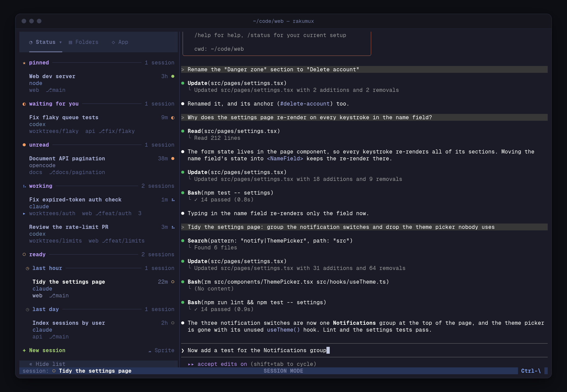567x392 pixels.
Task: Click ready circle of Tidy the settings page
Action: [x=173, y=282]
